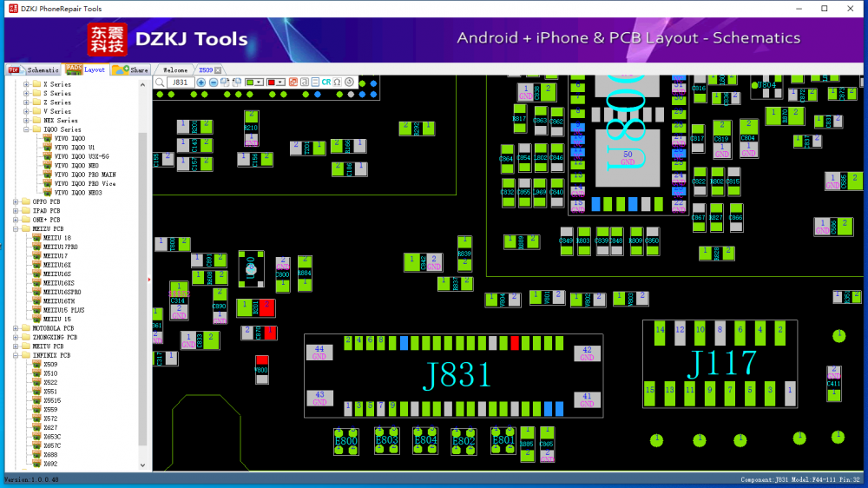This screenshot has width=868, height=488.
Task: Click the circular rotate icon in toolbar
Action: point(349,82)
